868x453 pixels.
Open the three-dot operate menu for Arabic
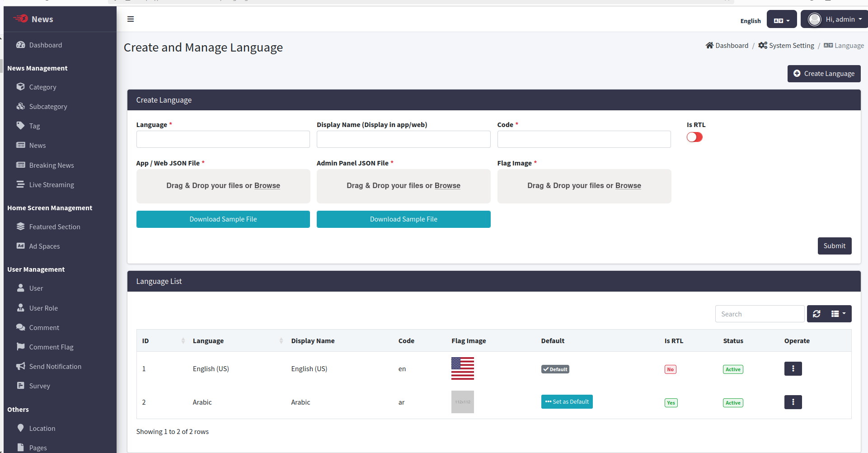[793, 402]
